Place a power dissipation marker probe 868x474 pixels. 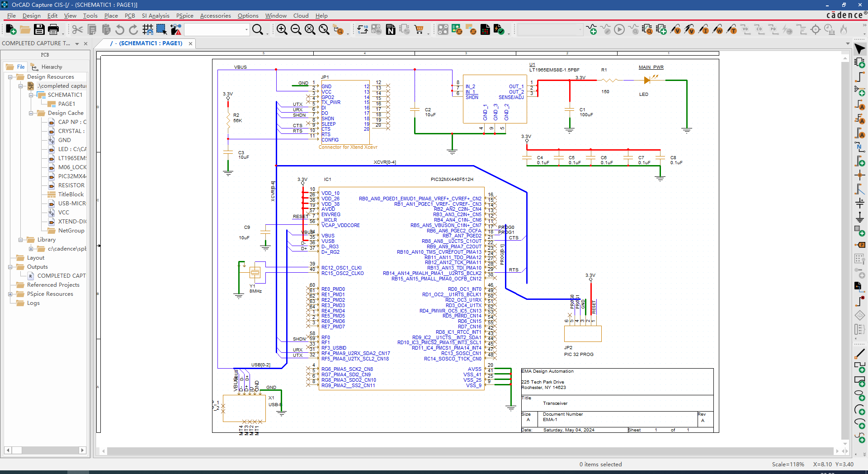tap(718, 30)
